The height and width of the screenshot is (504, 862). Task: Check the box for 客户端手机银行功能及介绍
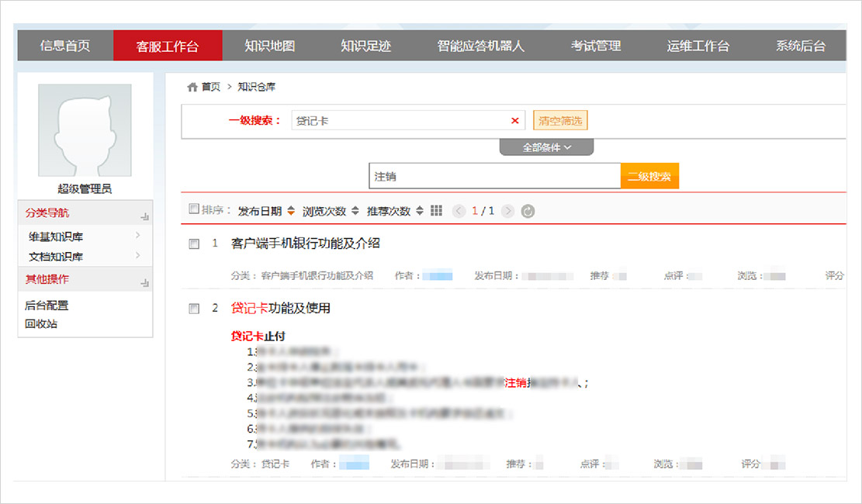(194, 243)
